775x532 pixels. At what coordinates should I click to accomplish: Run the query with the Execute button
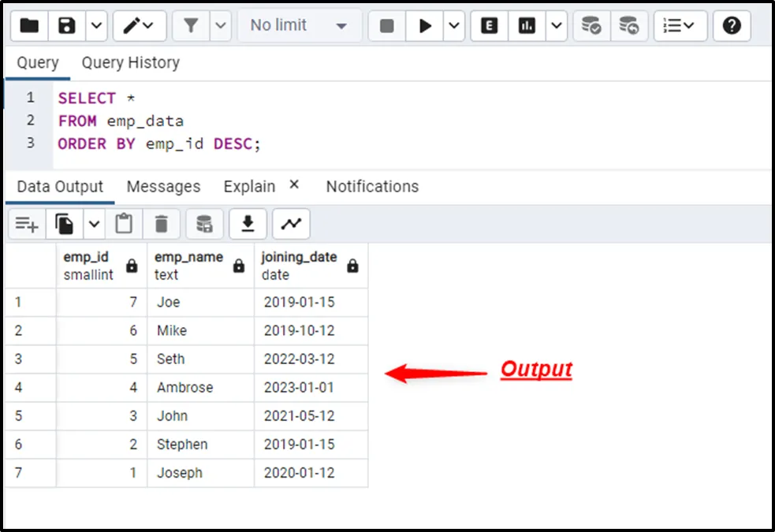425,26
